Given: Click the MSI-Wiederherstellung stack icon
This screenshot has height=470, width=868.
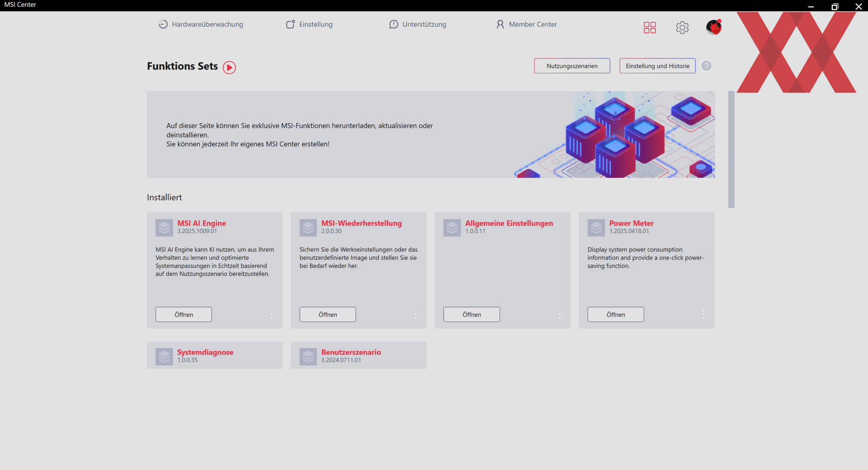Looking at the screenshot, I should [308, 228].
